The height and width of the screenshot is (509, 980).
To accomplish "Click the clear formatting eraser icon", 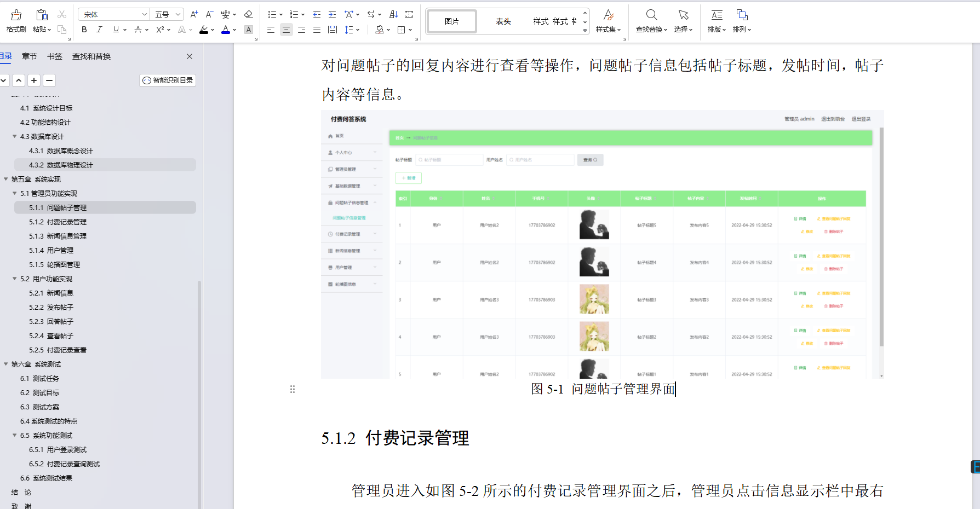I will [x=249, y=14].
